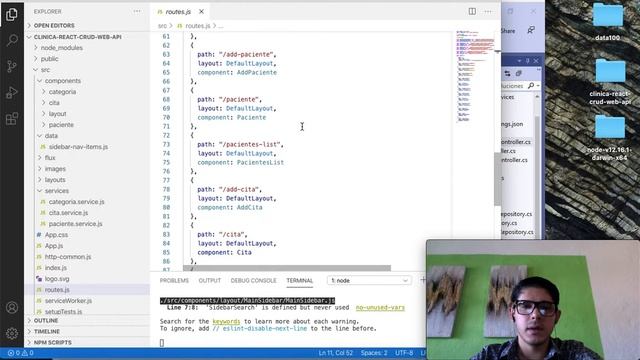The height and width of the screenshot is (360, 640).
Task: Open editor more actions ellipsis
Action: click(x=488, y=11)
